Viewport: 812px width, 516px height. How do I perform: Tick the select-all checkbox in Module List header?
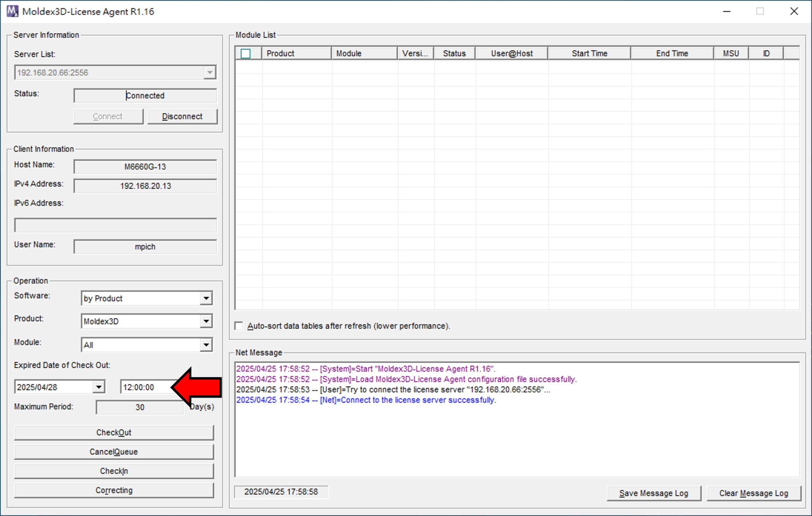(246, 54)
